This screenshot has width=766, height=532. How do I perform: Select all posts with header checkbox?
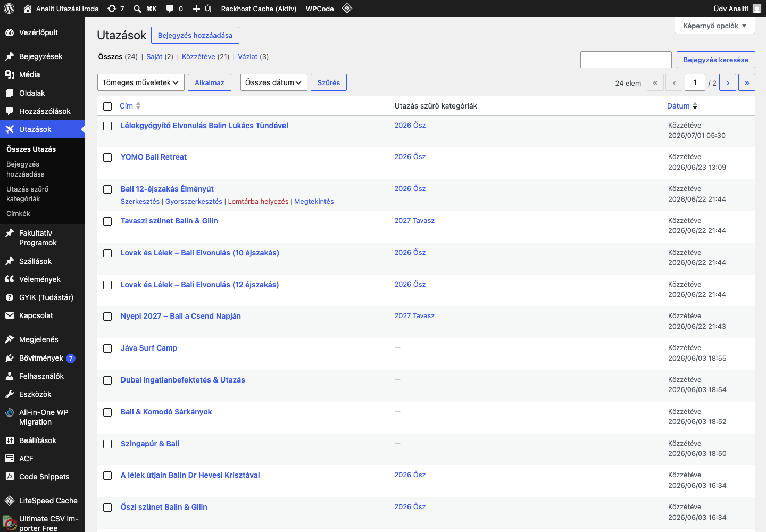107,106
